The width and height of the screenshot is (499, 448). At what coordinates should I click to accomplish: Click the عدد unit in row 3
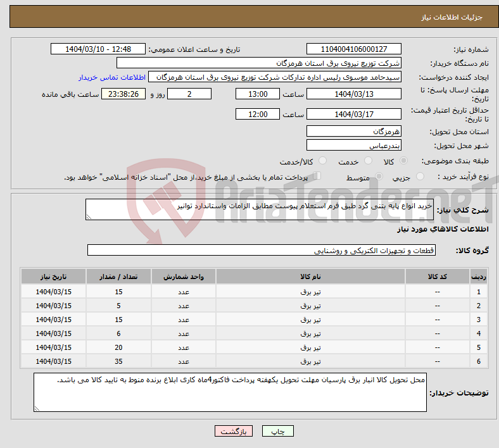[x=184, y=320]
